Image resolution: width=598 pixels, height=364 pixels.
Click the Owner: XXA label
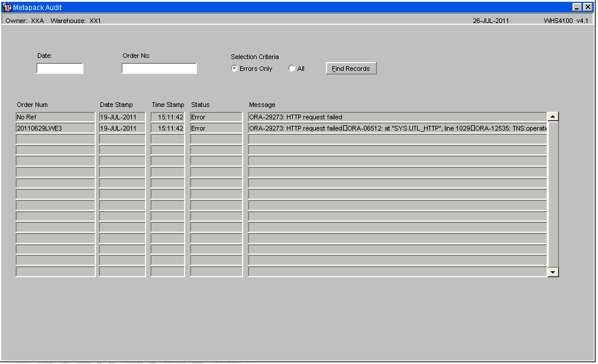(x=25, y=21)
